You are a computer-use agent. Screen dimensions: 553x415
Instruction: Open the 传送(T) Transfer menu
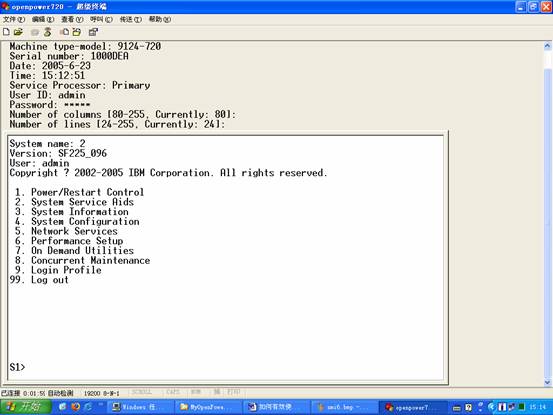pos(130,19)
